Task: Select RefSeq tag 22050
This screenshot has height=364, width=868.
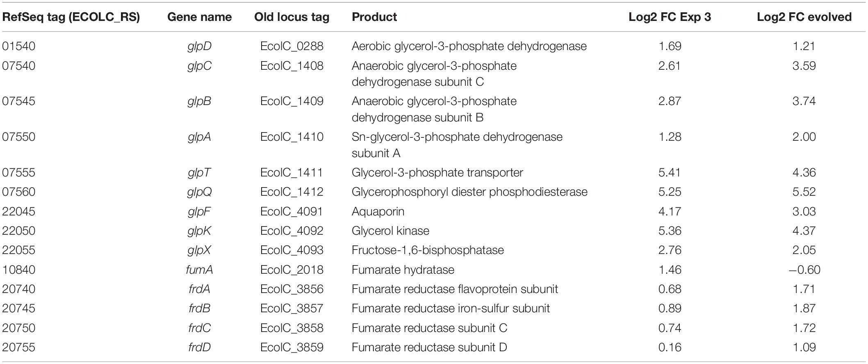Action: click(x=19, y=231)
